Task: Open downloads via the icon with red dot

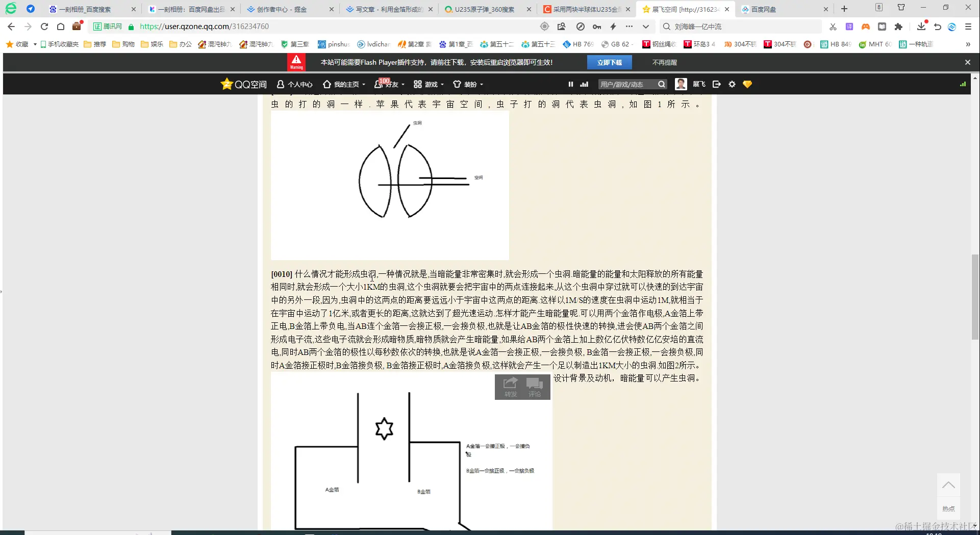Action: [x=921, y=26]
